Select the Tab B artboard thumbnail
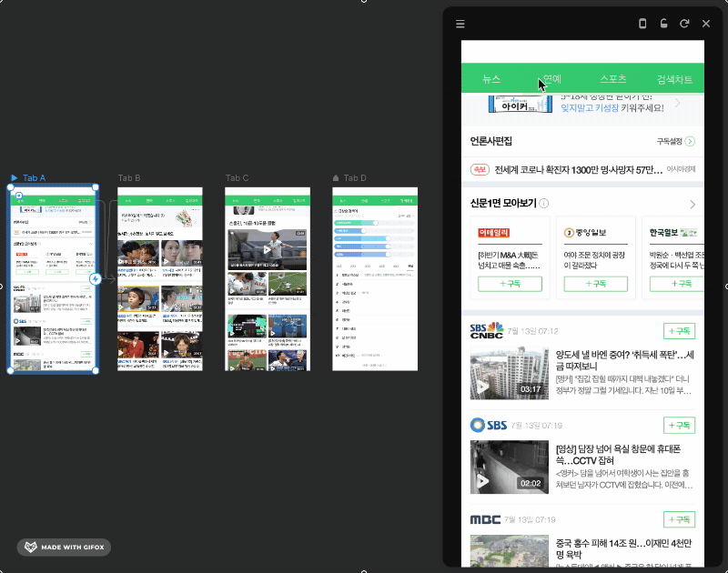The width and height of the screenshot is (728, 573). coord(160,279)
